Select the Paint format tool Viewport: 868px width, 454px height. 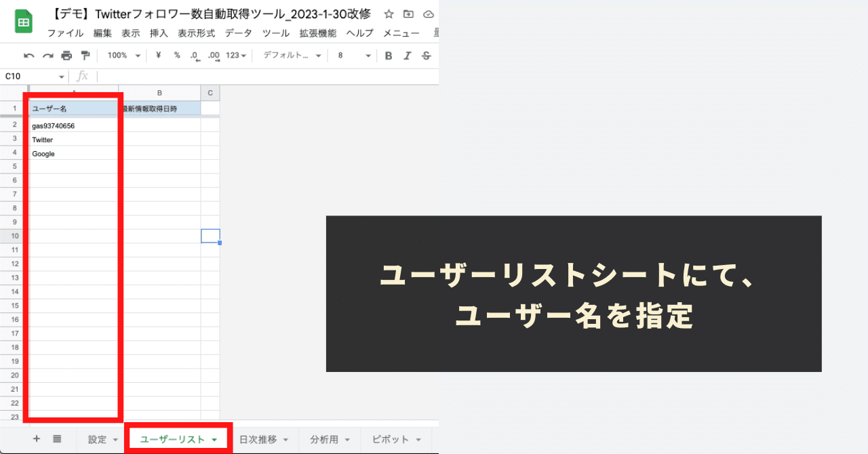click(x=84, y=55)
